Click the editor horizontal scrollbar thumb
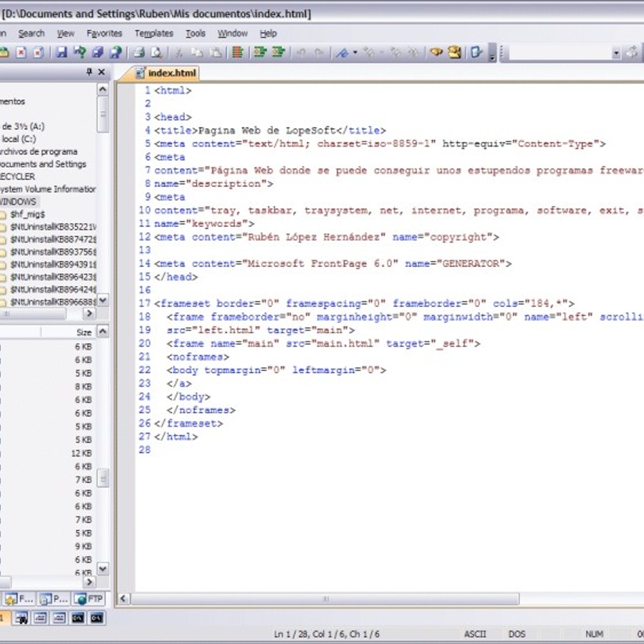 (325, 599)
